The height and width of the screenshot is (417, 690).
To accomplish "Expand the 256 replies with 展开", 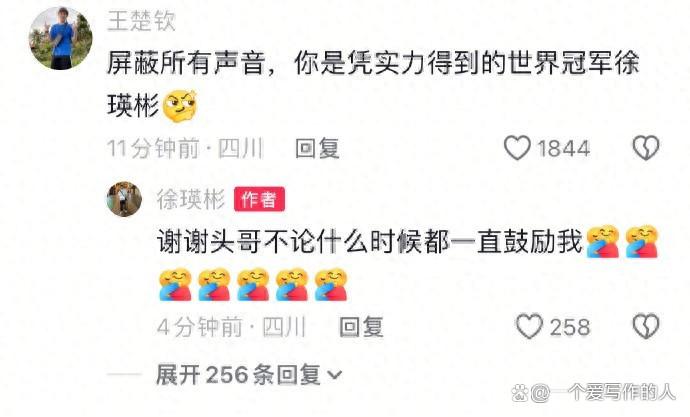I will coord(238,375).
